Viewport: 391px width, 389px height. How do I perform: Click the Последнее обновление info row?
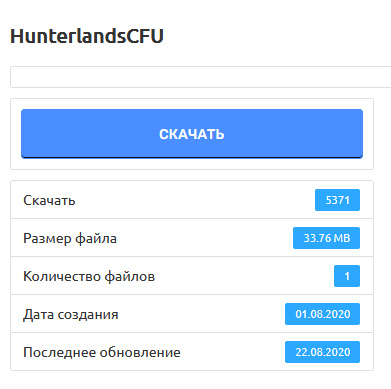click(x=192, y=352)
